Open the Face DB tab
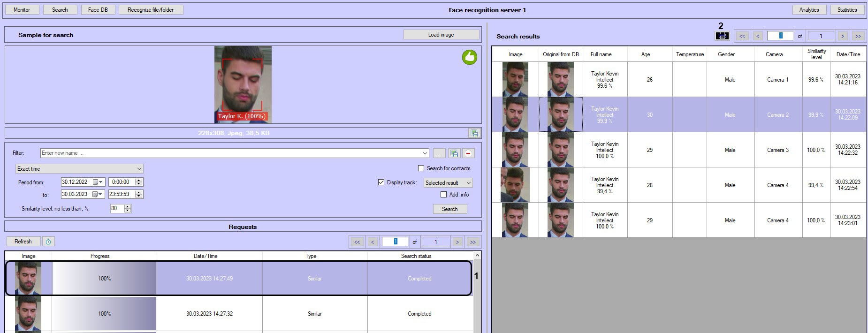The width and height of the screenshot is (868, 333). pyautogui.click(x=98, y=10)
